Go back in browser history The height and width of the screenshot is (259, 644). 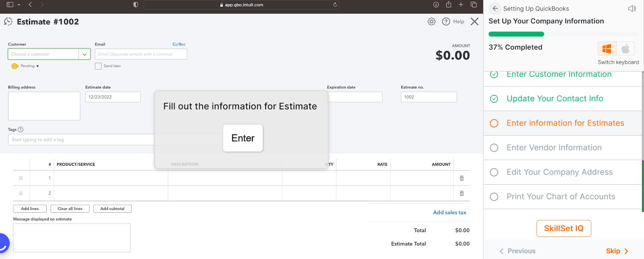(30, 4)
